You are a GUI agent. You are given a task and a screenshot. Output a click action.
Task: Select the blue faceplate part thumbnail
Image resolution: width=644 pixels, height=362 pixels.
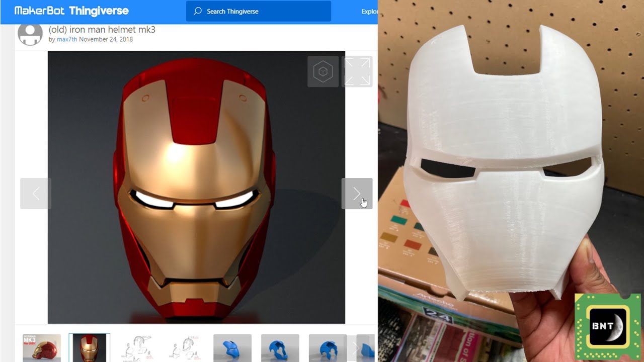point(232,348)
